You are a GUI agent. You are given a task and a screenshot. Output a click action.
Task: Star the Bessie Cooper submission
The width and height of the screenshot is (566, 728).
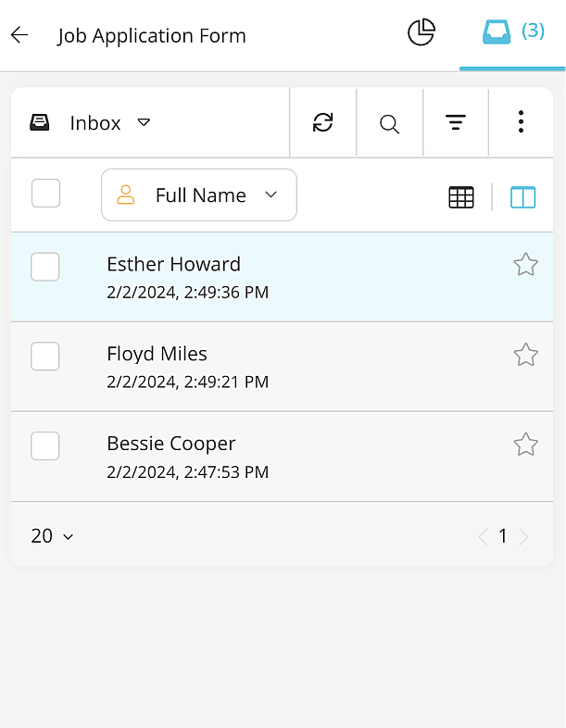coord(525,445)
